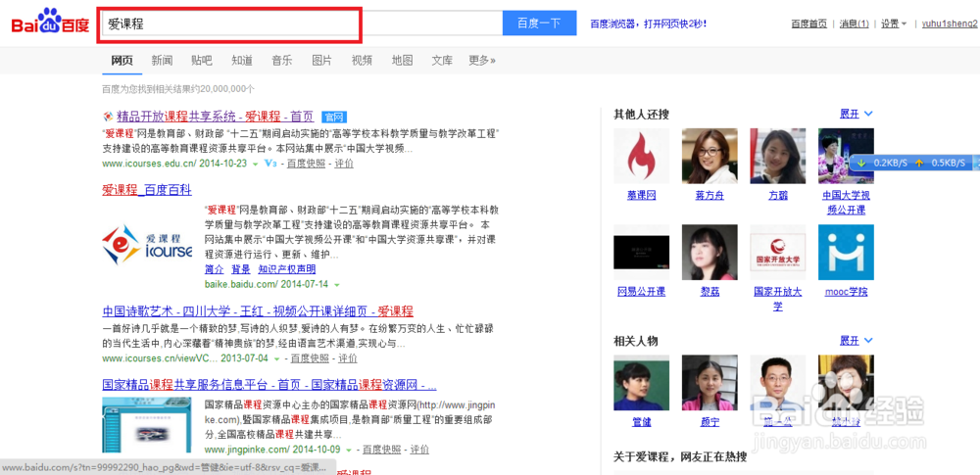Select the 网页 tab

pyautogui.click(x=122, y=61)
